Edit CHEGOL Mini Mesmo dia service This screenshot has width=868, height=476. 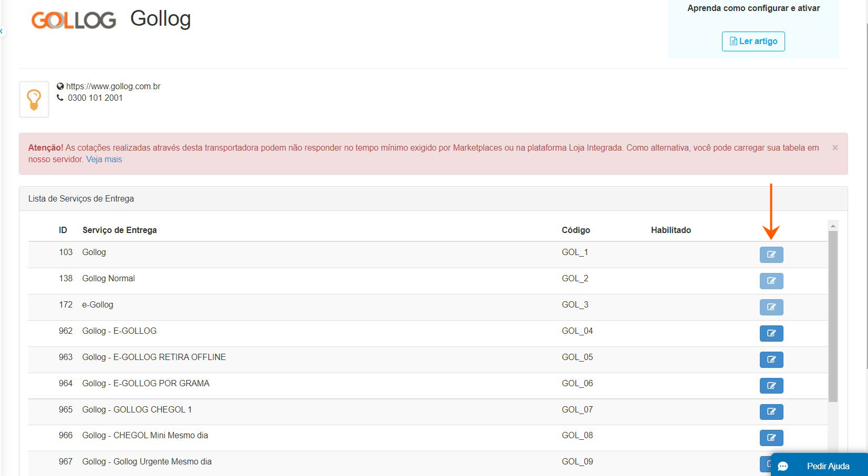coord(771,438)
